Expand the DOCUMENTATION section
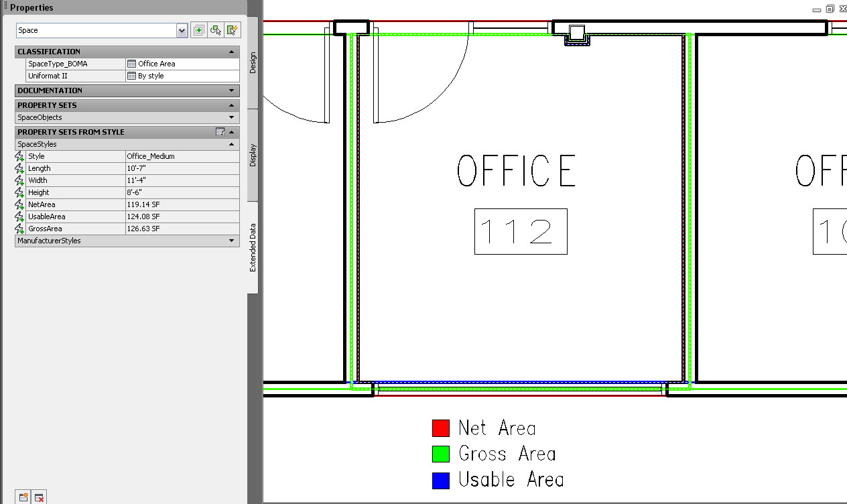This screenshot has height=504, width=847. 231,90
